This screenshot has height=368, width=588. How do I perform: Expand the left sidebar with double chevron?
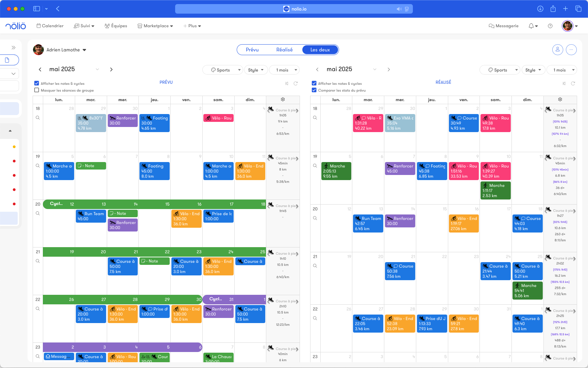click(x=14, y=48)
